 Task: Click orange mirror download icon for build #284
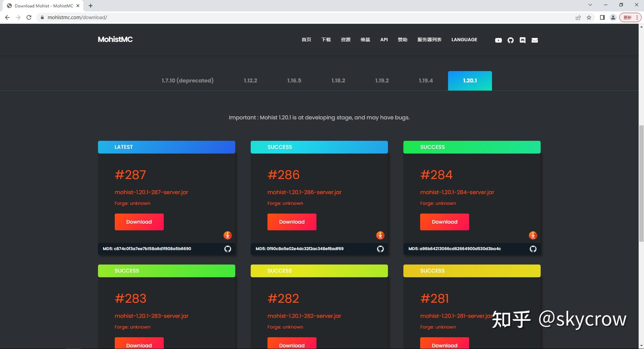[x=533, y=235]
